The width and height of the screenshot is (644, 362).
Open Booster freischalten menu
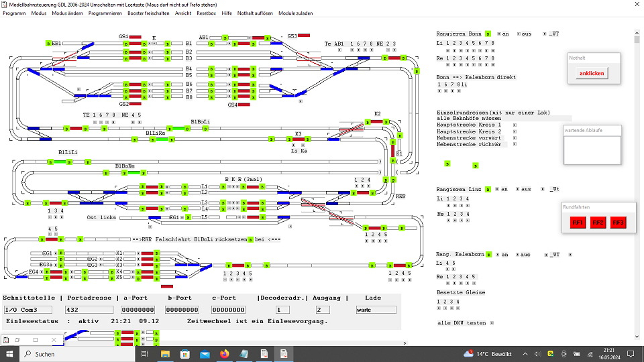148,13
